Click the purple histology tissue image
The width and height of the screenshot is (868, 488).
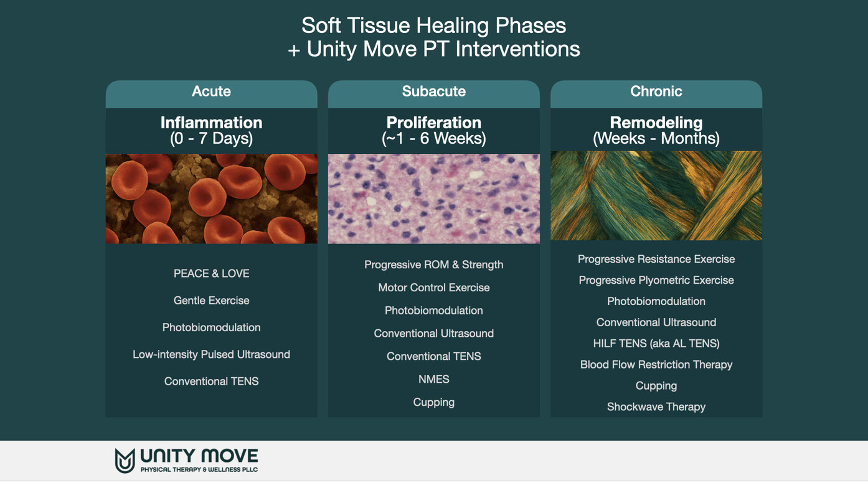433,199
